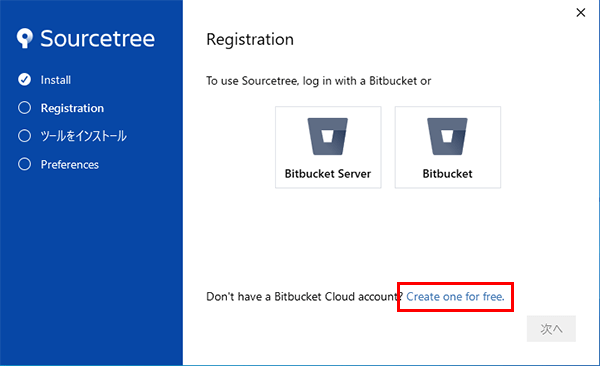Screen dimensions: 600x366
Task: Open the Create one for free link
Action: click(455, 297)
